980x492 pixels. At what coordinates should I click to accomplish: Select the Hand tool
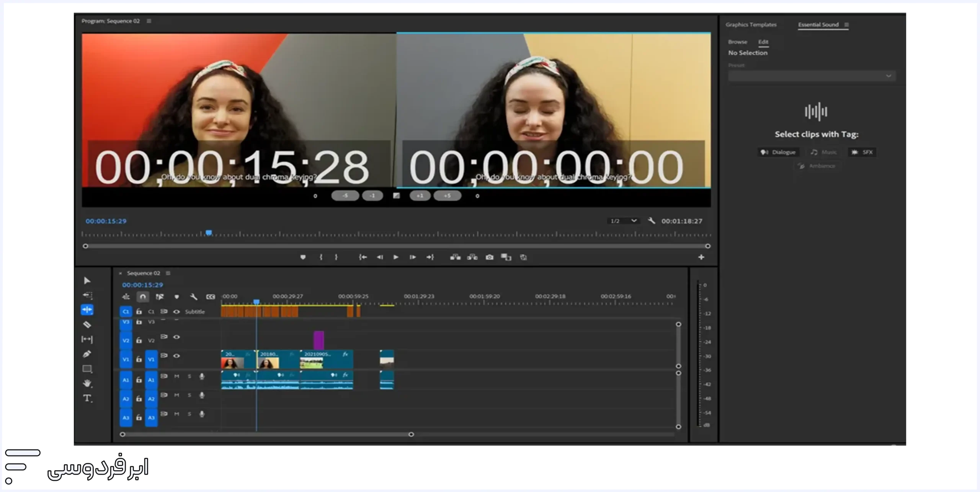click(87, 383)
